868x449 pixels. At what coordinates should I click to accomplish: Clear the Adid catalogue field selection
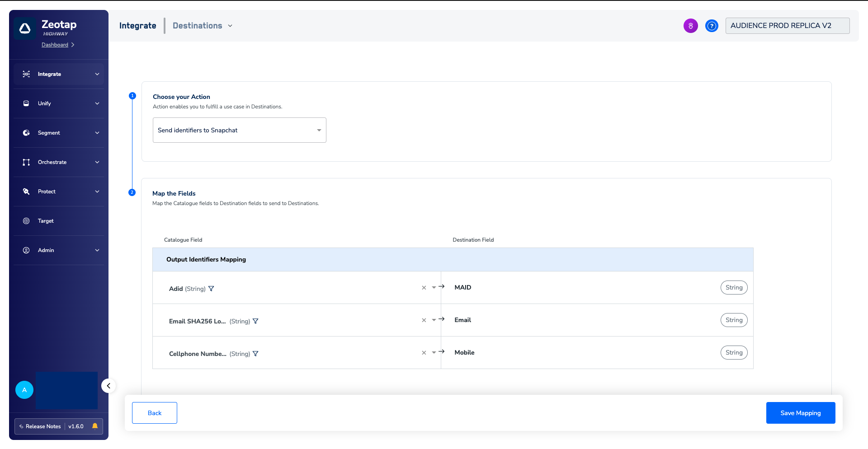click(424, 288)
